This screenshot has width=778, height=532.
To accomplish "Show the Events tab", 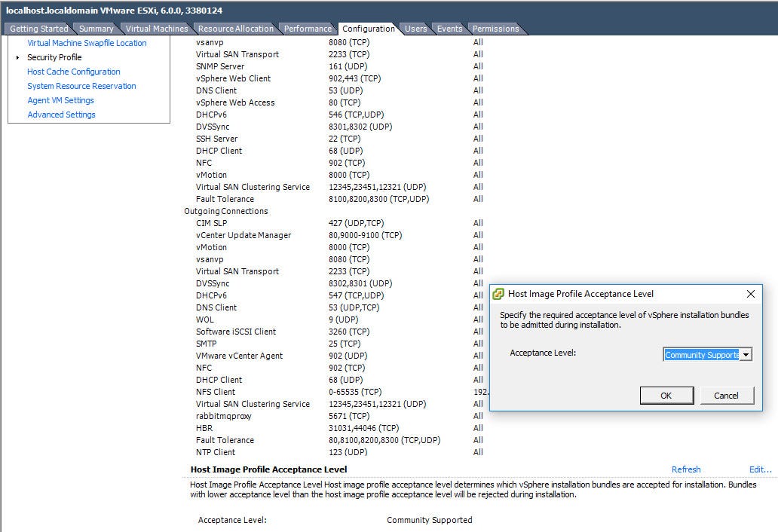I will click(449, 29).
